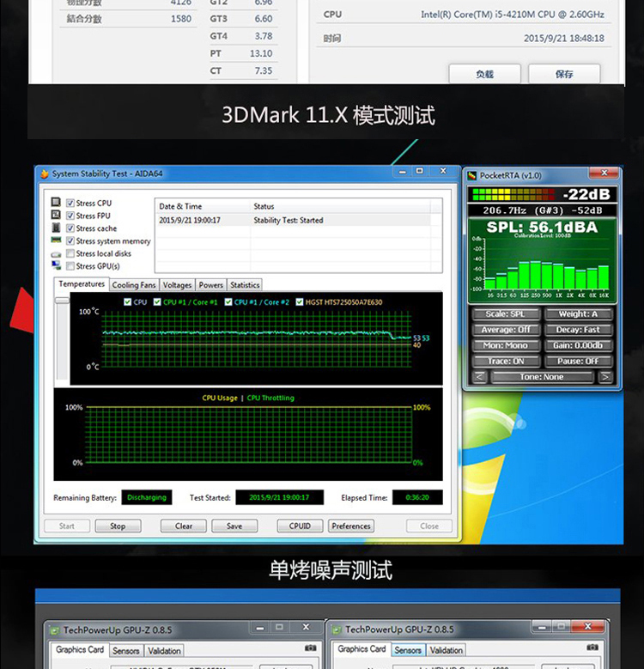The height and width of the screenshot is (669, 644).
Task: Click the Elapsed Time value 0:36:20
Action: (x=417, y=497)
